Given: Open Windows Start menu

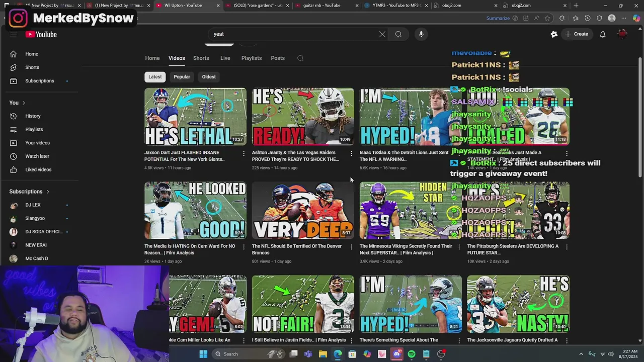Looking at the screenshot, I should click(x=203, y=354).
